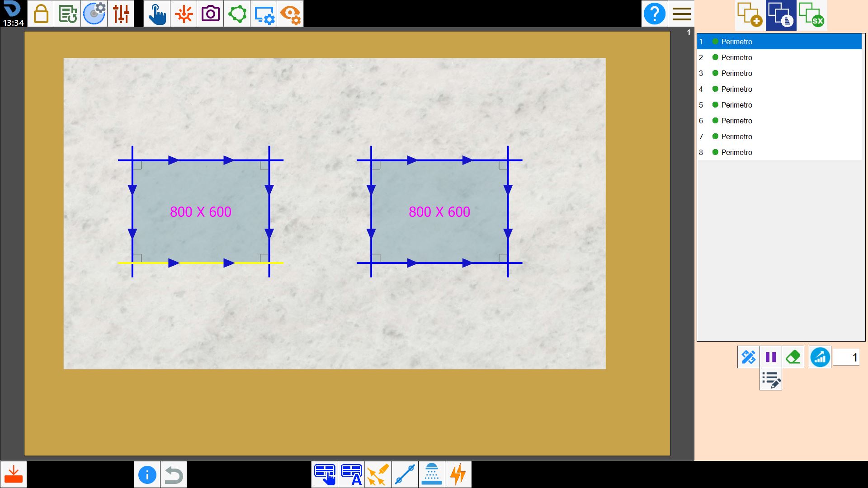Image resolution: width=868 pixels, height=488 pixels.
Task: Click the undo arrow button
Action: click(174, 474)
